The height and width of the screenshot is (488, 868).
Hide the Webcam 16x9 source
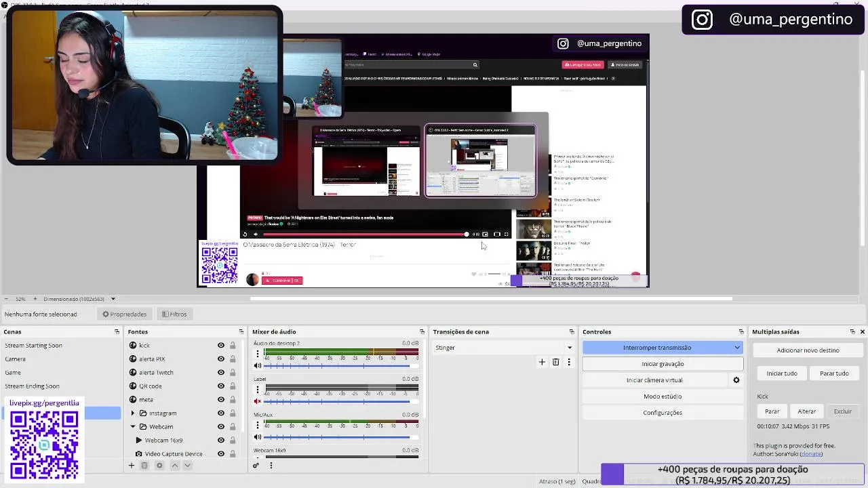tap(220, 440)
